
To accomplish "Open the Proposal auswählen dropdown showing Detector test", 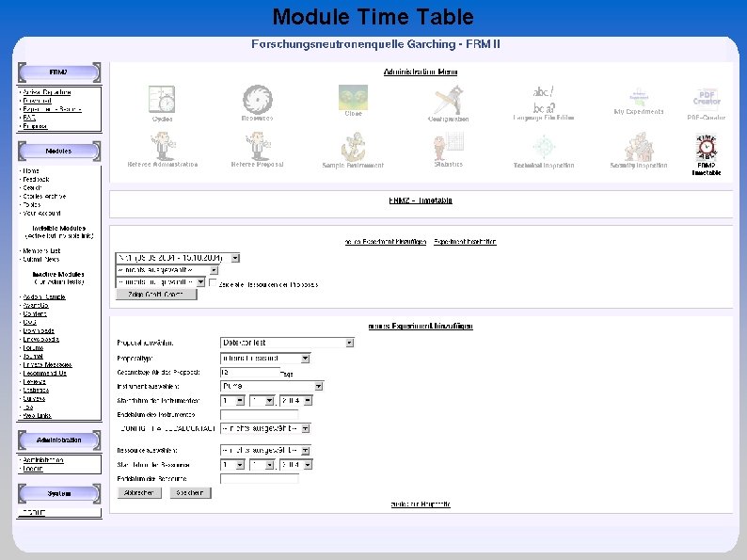I will tap(287, 343).
